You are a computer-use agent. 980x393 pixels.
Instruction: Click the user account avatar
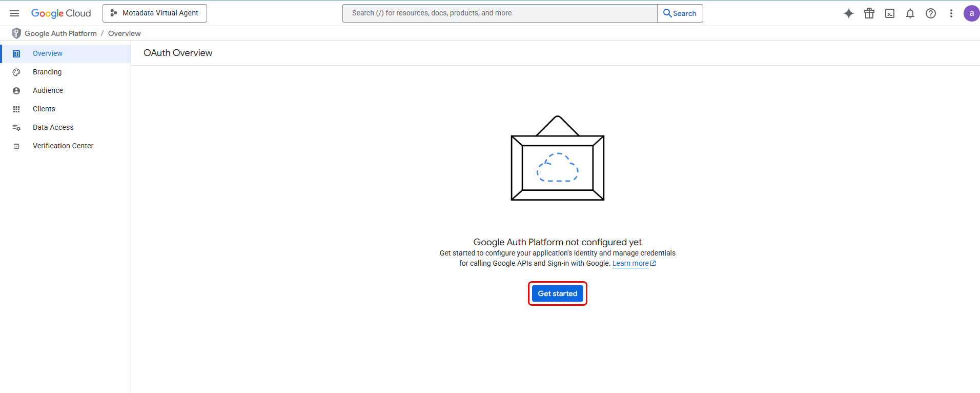(971, 13)
